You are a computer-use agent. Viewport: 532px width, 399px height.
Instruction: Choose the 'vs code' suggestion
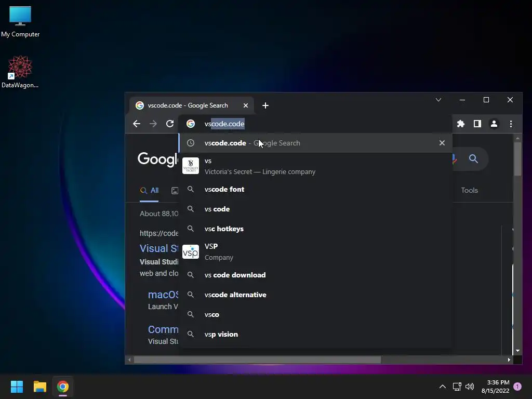coord(315,209)
